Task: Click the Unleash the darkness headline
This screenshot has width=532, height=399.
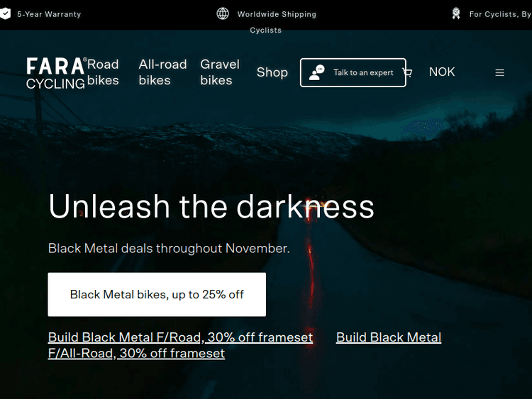Action: (x=211, y=206)
